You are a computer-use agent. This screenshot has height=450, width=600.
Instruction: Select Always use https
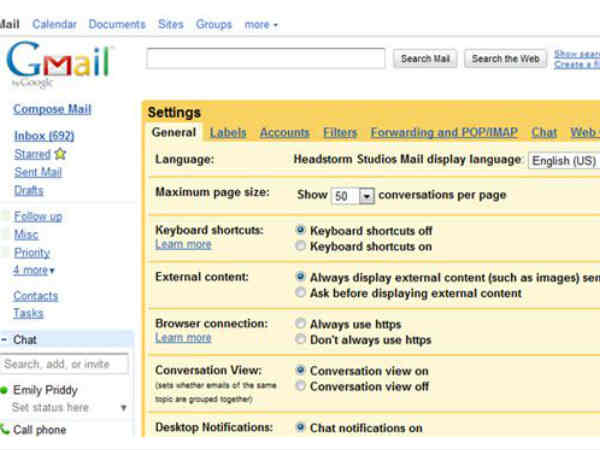coord(300,323)
